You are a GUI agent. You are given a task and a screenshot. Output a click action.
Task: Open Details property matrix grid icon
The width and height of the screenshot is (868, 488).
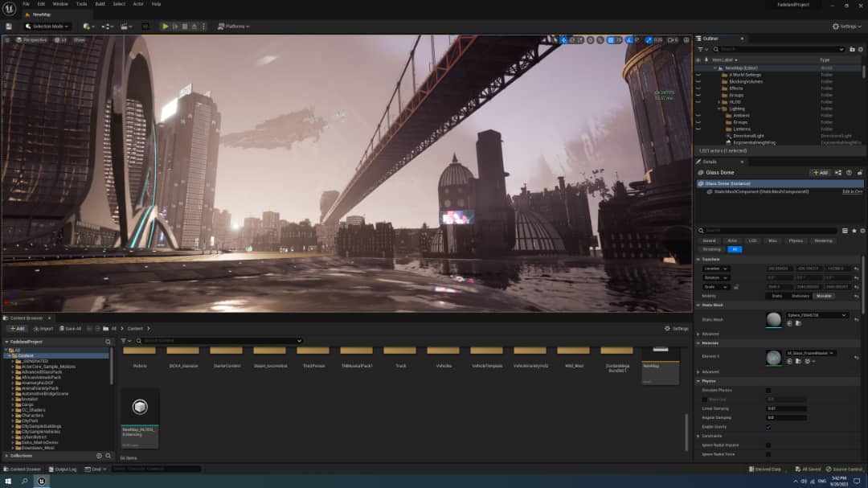[x=845, y=231]
